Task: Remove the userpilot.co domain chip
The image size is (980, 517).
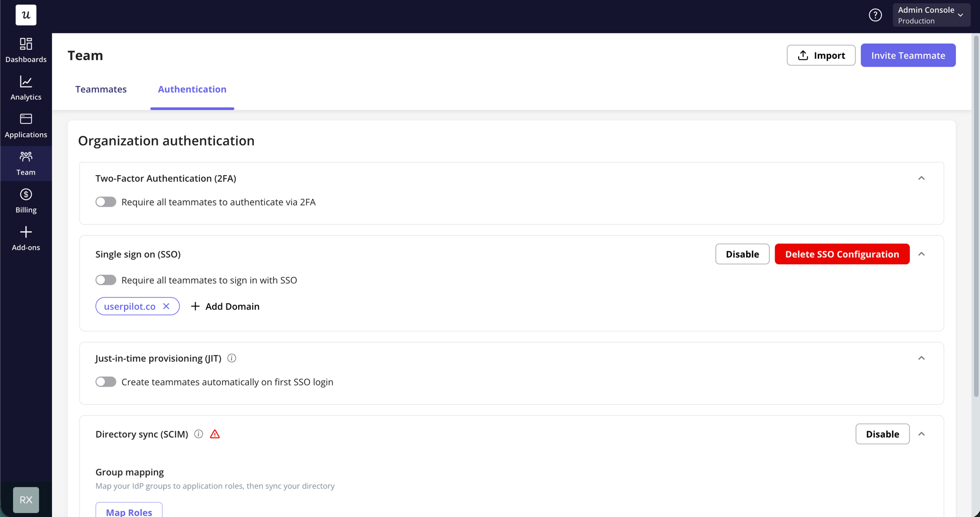Action: coord(166,306)
